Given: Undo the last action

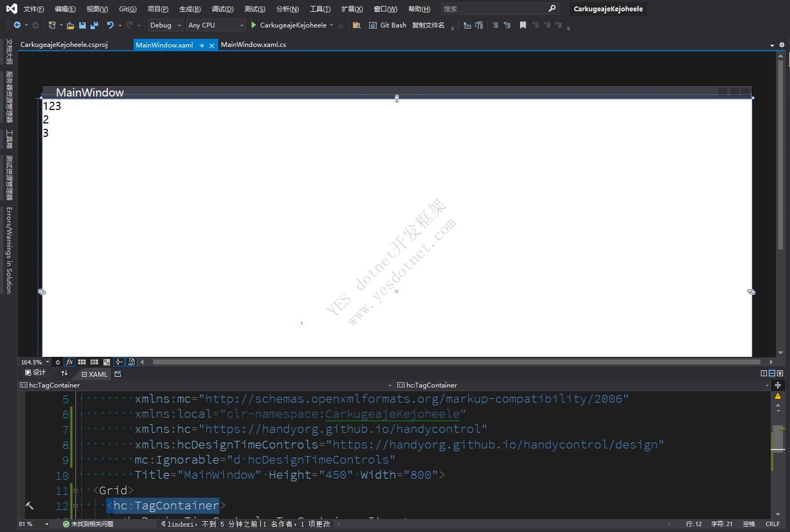Looking at the screenshot, I should pyautogui.click(x=110, y=25).
